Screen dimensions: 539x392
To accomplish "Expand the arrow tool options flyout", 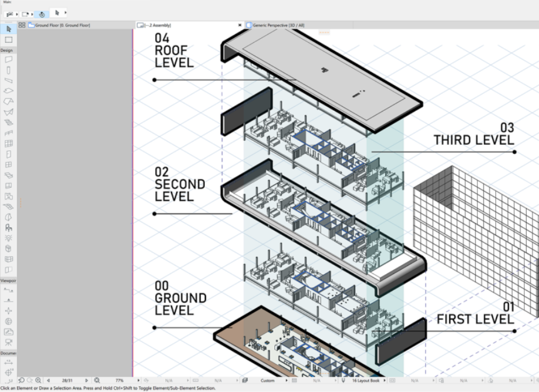I will [65, 13].
